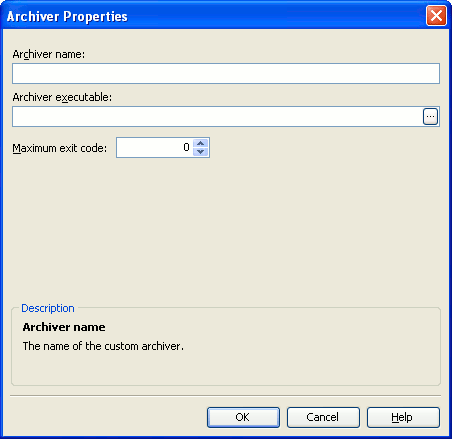Confirm with the OK button

(243, 417)
